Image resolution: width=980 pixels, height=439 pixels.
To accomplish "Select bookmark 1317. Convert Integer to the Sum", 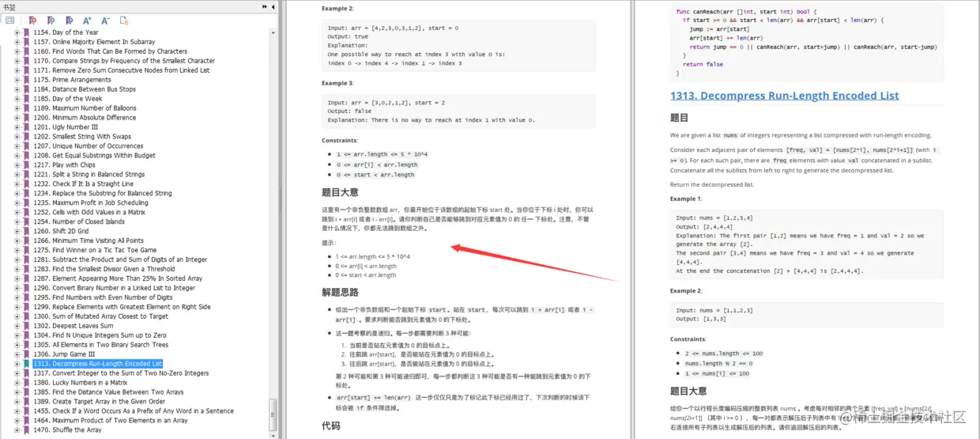I will pyautogui.click(x=121, y=373).
